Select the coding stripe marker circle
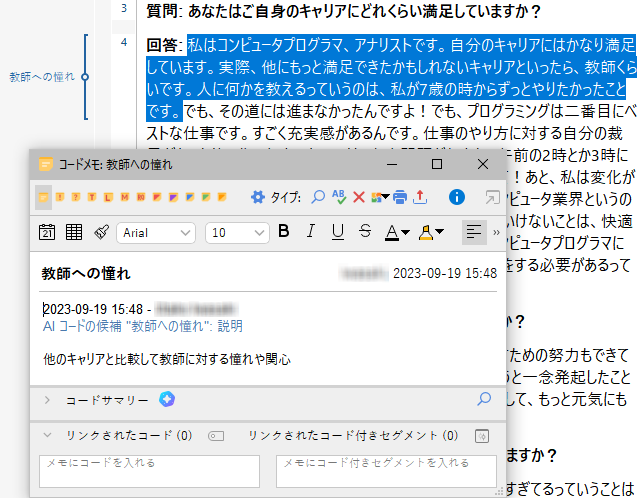 pos(85,77)
